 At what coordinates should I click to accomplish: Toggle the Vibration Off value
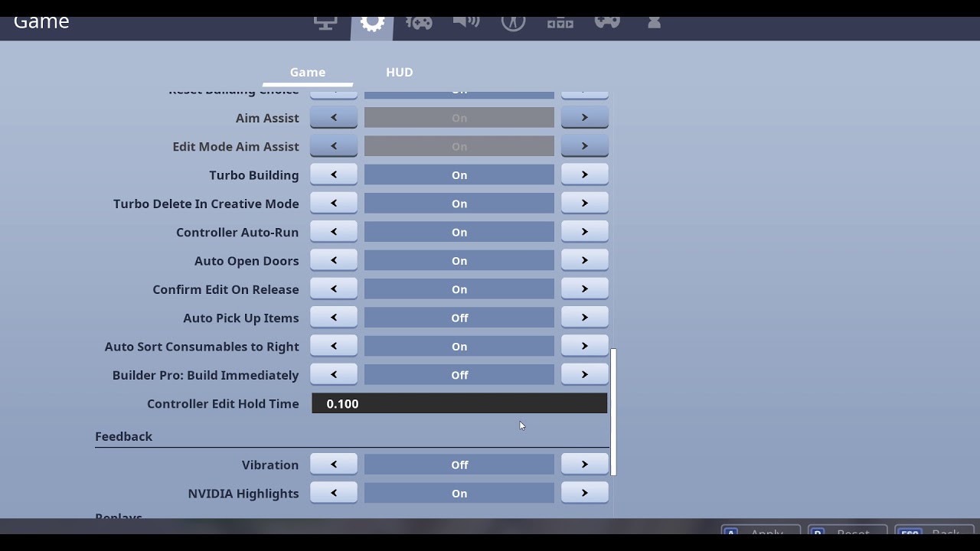click(459, 465)
